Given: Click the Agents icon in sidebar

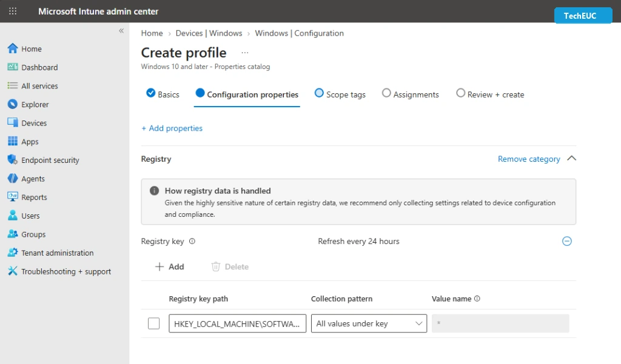Looking at the screenshot, I should click(13, 179).
